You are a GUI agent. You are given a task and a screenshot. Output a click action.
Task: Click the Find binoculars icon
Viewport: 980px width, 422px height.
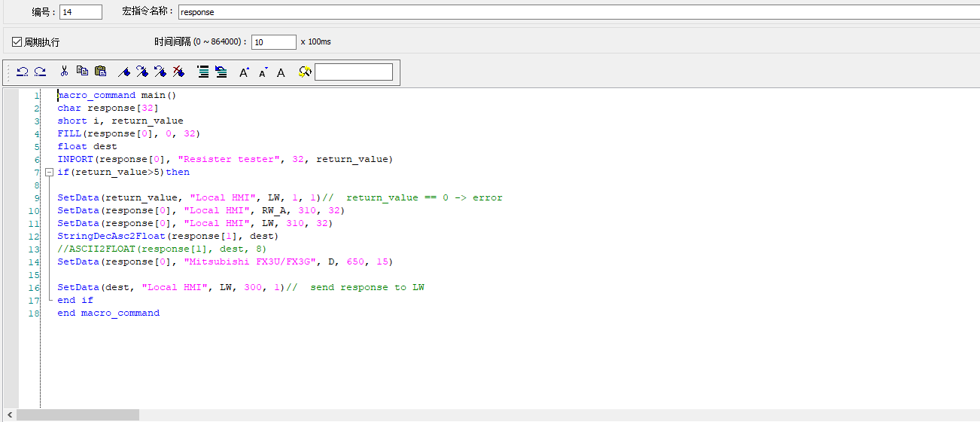tap(305, 72)
